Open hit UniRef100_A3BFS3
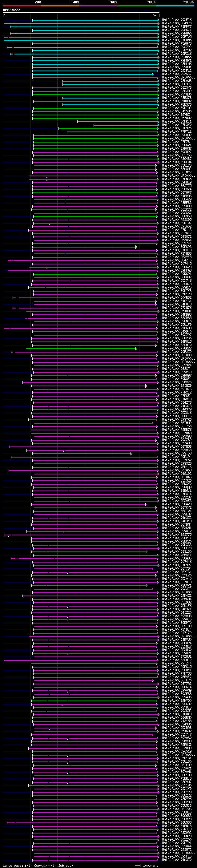 [176, 203]
